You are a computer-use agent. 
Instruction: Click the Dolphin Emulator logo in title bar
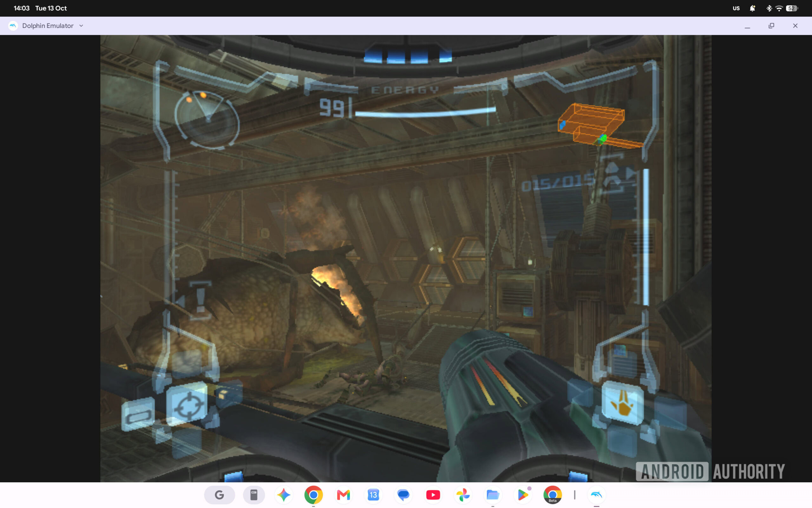coord(13,26)
